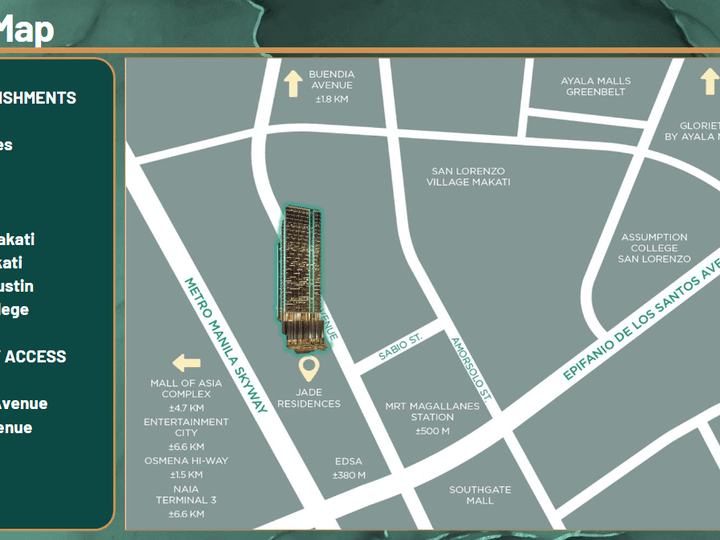Click 'AYALA MALLS GREENBELT' label
720x540 pixels.
(x=596, y=86)
